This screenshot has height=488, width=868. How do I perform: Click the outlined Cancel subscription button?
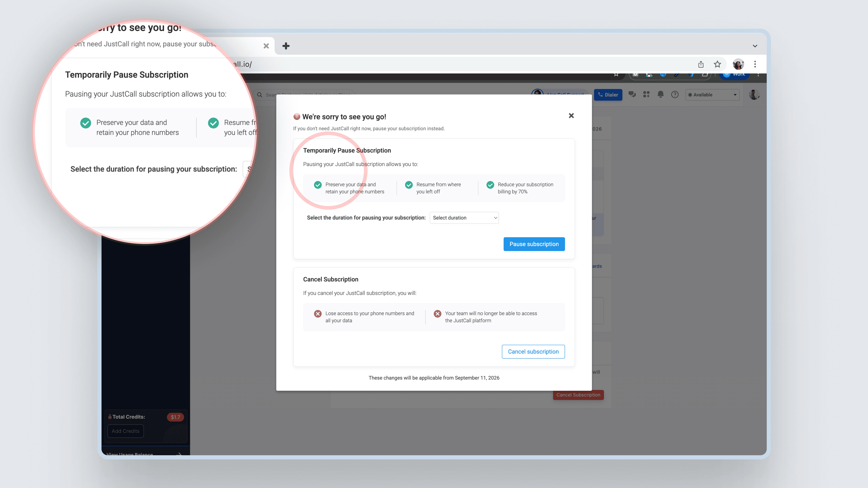(x=533, y=351)
